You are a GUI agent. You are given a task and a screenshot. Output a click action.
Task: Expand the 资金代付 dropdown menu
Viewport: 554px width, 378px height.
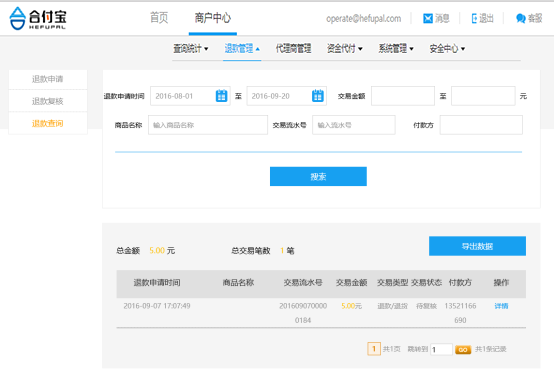[x=344, y=48]
